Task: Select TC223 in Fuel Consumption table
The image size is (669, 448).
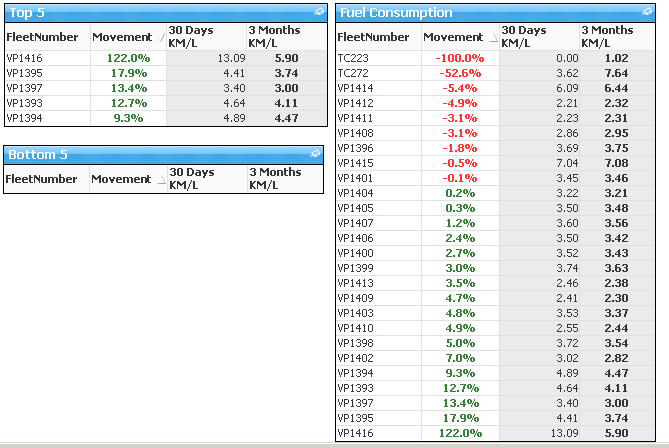Action: [353, 58]
